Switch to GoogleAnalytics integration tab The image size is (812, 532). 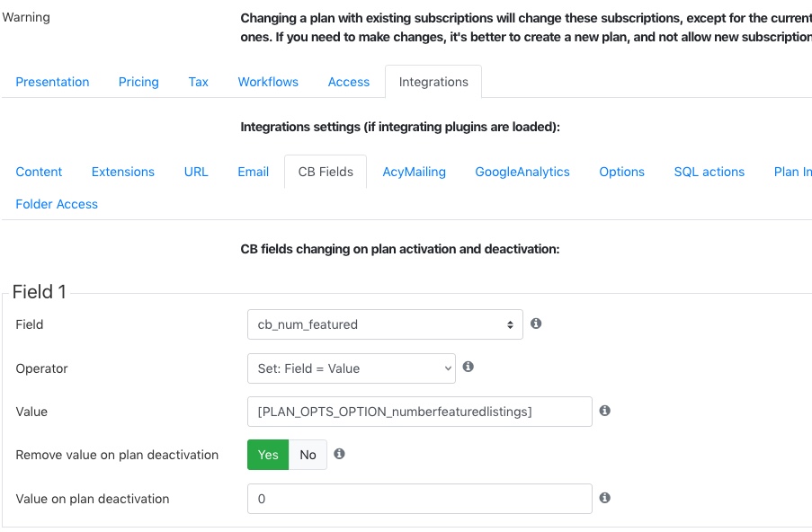[522, 172]
